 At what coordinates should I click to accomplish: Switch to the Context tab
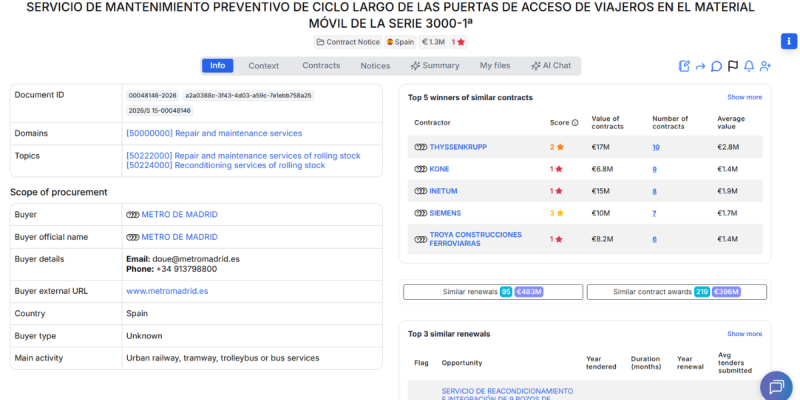[x=264, y=66]
